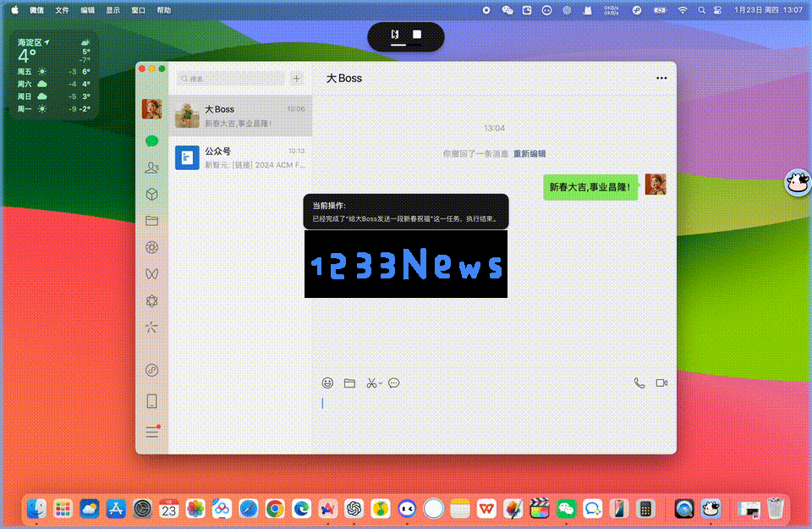The height and width of the screenshot is (529, 812).
Task: Open Final Cut Pro from the Dock
Action: point(539,509)
